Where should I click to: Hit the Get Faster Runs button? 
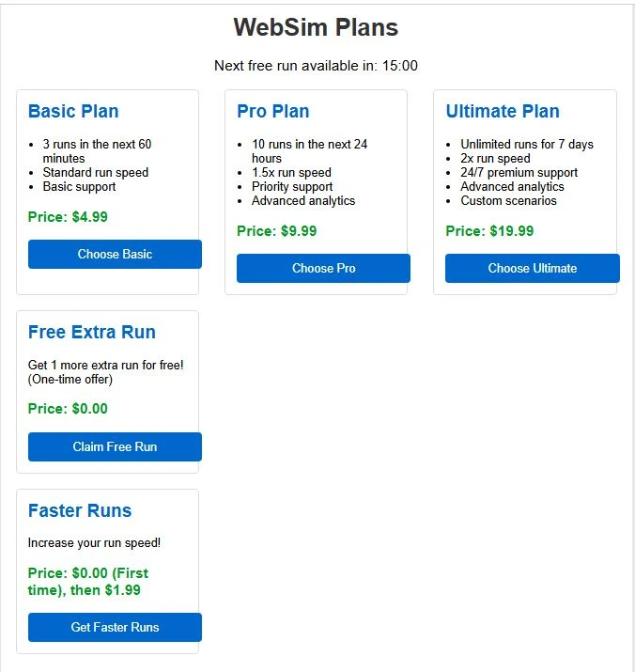[x=115, y=627]
